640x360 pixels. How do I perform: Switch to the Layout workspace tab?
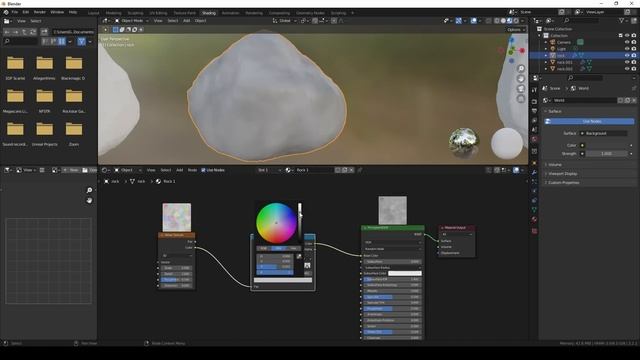(93, 13)
